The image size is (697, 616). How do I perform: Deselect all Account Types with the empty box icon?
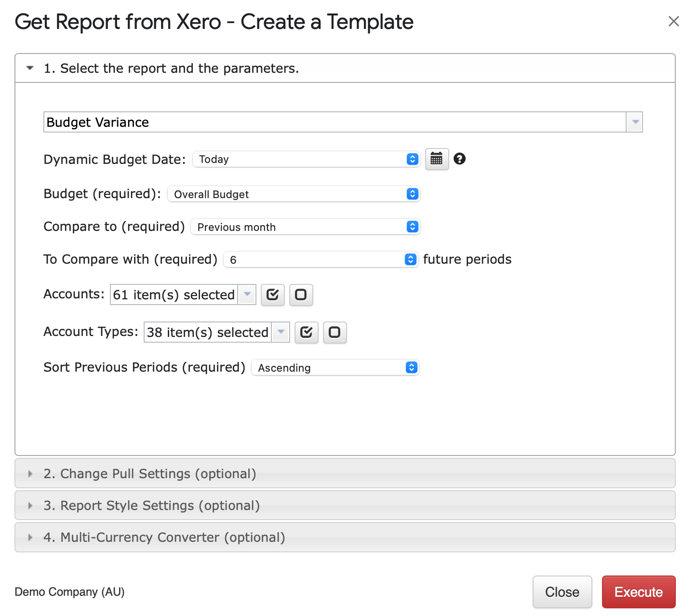tap(335, 333)
